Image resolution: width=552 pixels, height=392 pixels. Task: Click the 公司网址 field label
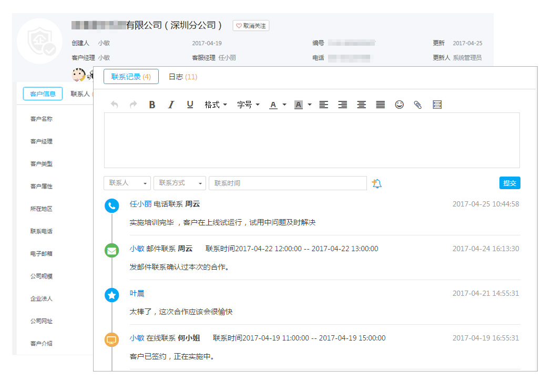(41, 321)
